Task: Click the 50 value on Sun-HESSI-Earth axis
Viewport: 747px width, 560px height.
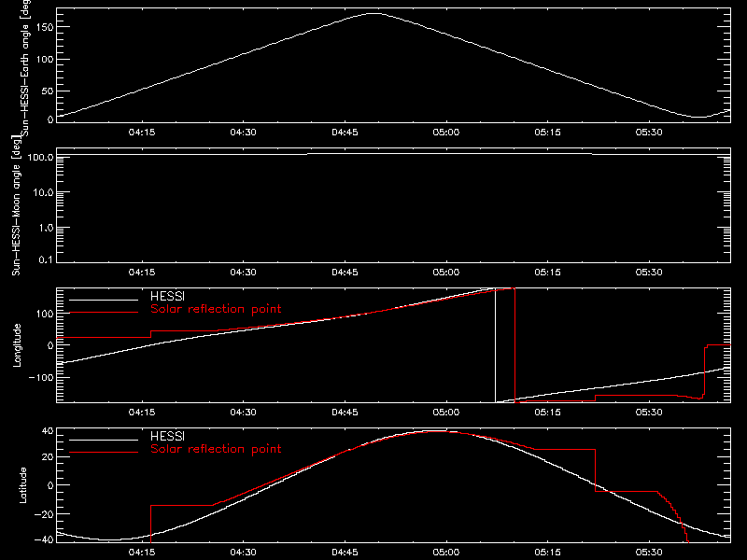Action: [x=48, y=91]
